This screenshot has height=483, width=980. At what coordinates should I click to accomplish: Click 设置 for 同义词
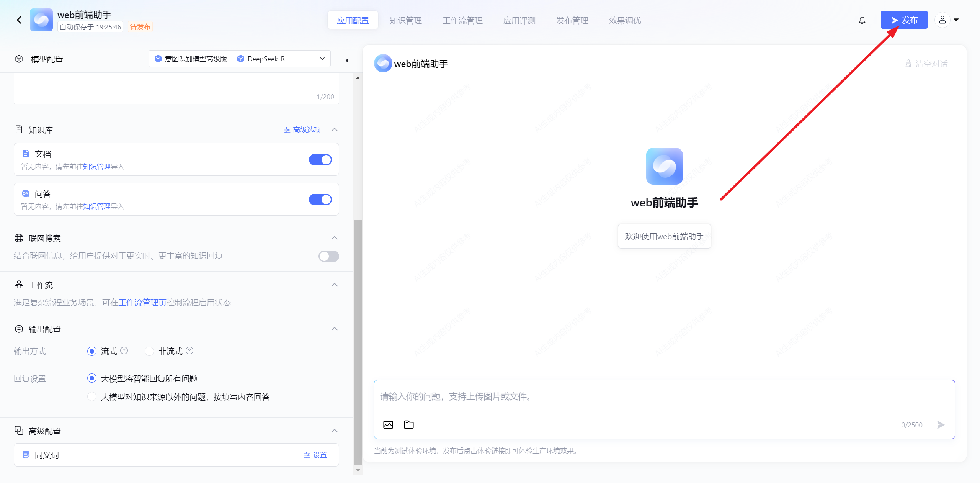[315, 455]
